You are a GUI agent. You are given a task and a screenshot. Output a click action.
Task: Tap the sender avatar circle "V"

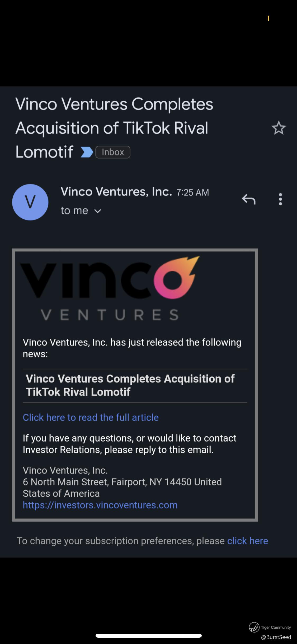click(30, 202)
